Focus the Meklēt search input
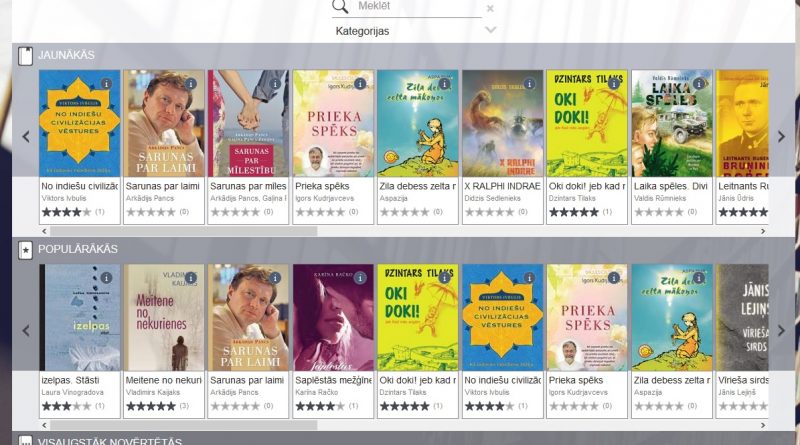Screen dimensions: 800x445 tap(418, 7)
